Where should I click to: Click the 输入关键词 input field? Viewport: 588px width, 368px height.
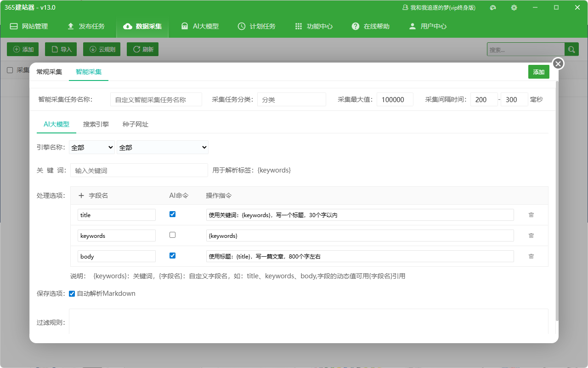139,170
